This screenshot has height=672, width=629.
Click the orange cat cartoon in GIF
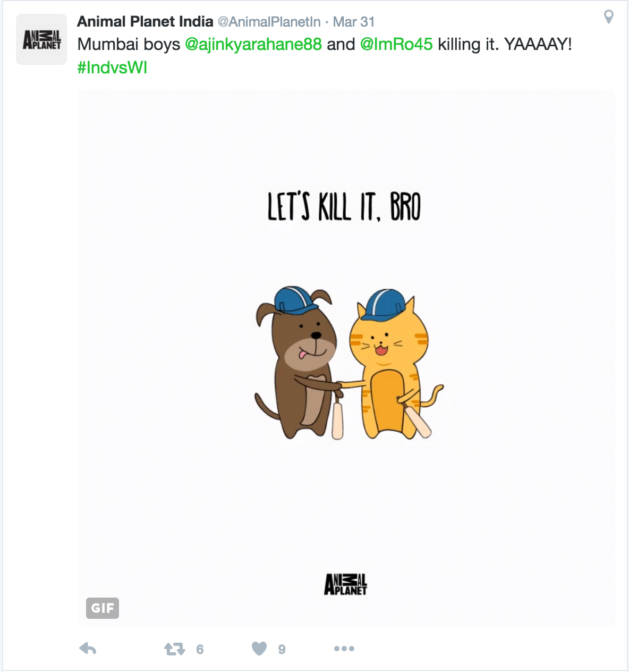pyautogui.click(x=393, y=364)
